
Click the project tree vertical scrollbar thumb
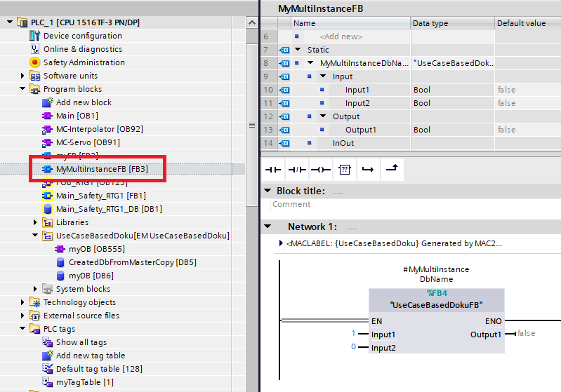click(252, 125)
